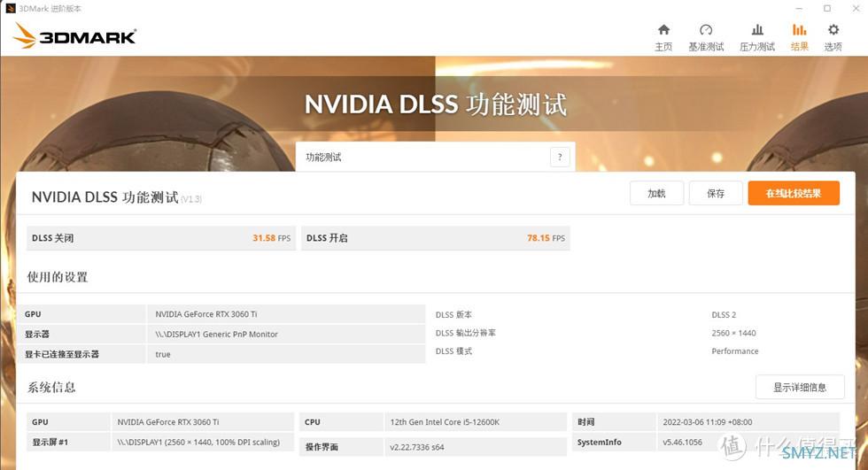This screenshot has width=868, height=470.
Task: Open the 压力测试 stress test icon
Action: point(757,30)
